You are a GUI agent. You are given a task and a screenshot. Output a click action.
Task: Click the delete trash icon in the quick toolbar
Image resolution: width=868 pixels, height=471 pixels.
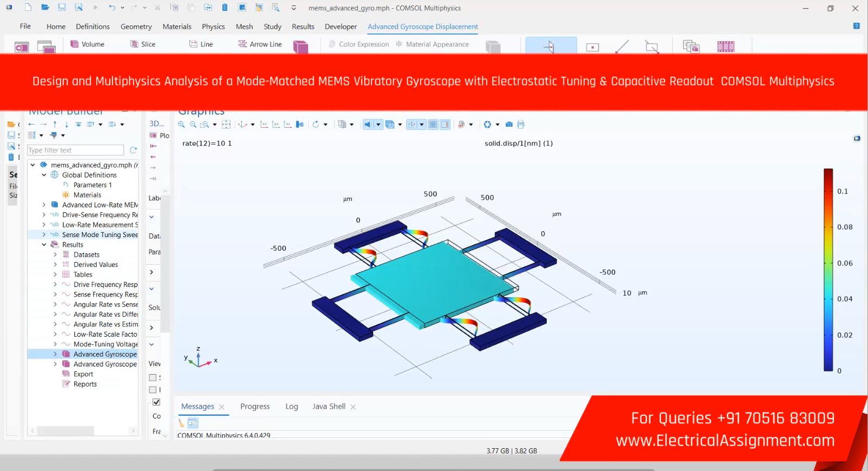coord(224,8)
